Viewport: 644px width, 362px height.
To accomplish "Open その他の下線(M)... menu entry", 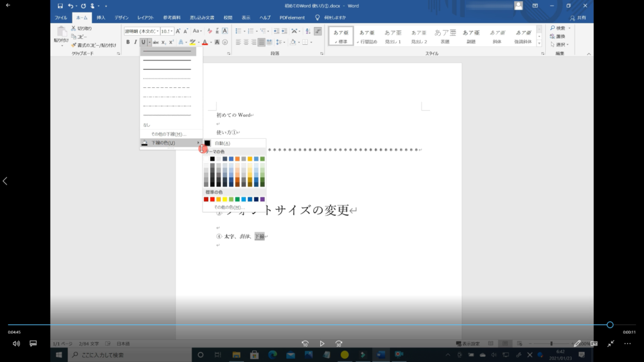I will point(169,134).
